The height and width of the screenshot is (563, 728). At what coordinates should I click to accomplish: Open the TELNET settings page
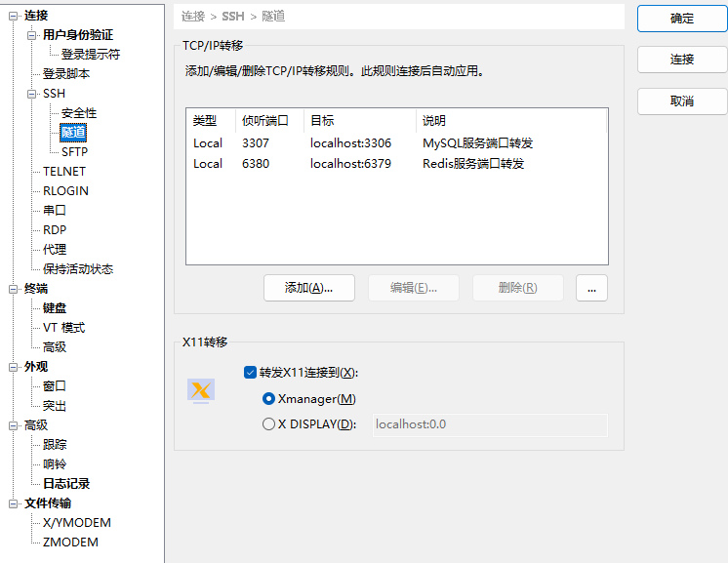[x=64, y=172]
